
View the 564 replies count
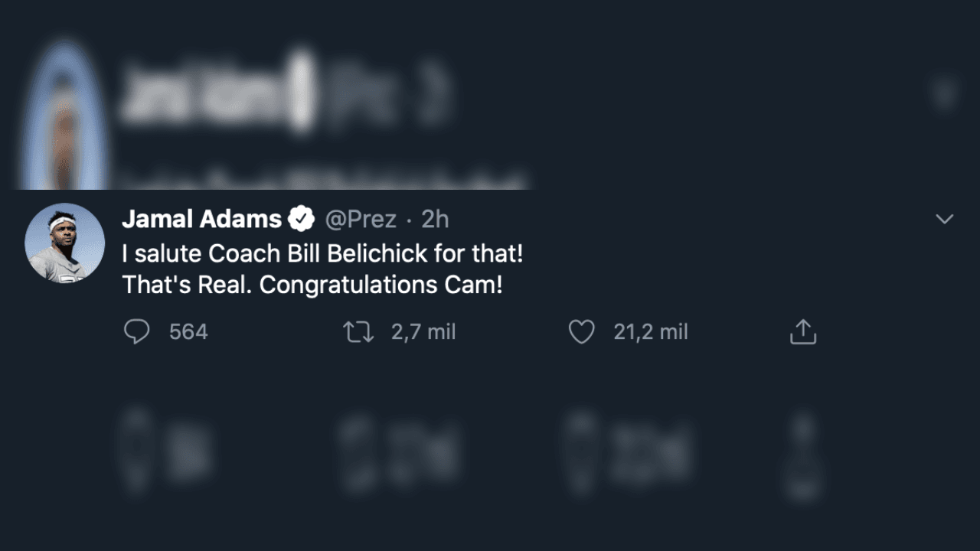186,331
